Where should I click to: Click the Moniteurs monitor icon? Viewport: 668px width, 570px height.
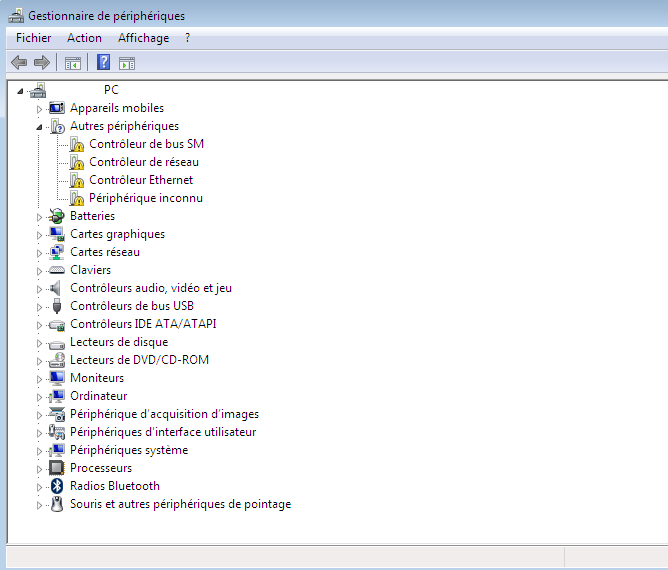(57, 378)
